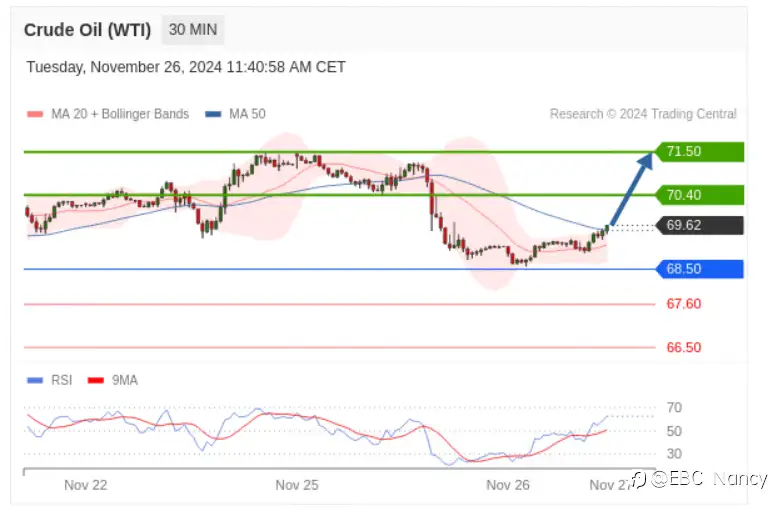This screenshot has width=777, height=512.
Task: Click the Nov 25 date axis label
Action: tap(297, 485)
